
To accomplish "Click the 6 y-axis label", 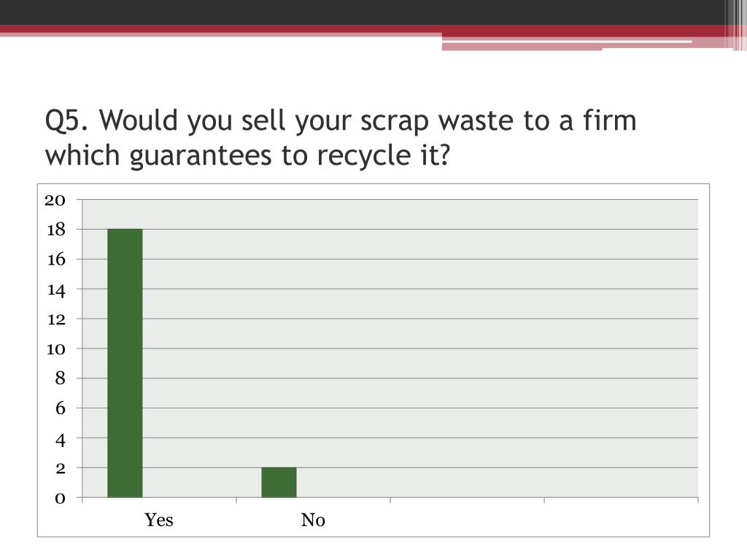I will (x=60, y=408).
